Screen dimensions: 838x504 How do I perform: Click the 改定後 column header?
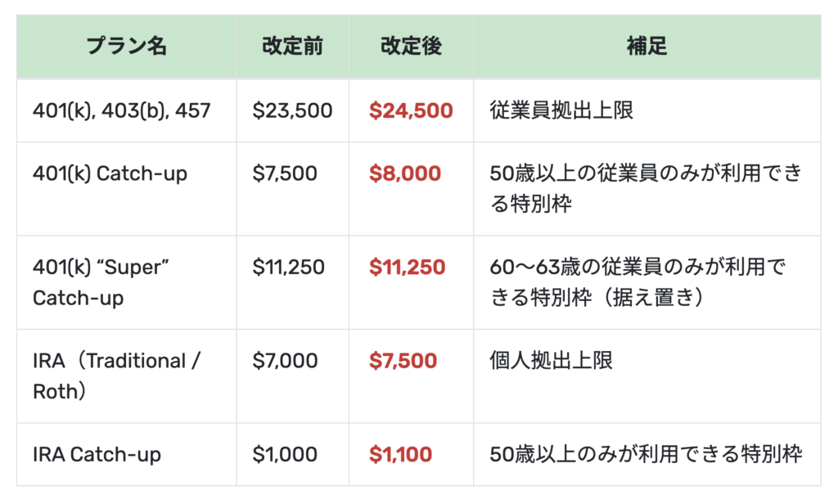[x=411, y=47]
